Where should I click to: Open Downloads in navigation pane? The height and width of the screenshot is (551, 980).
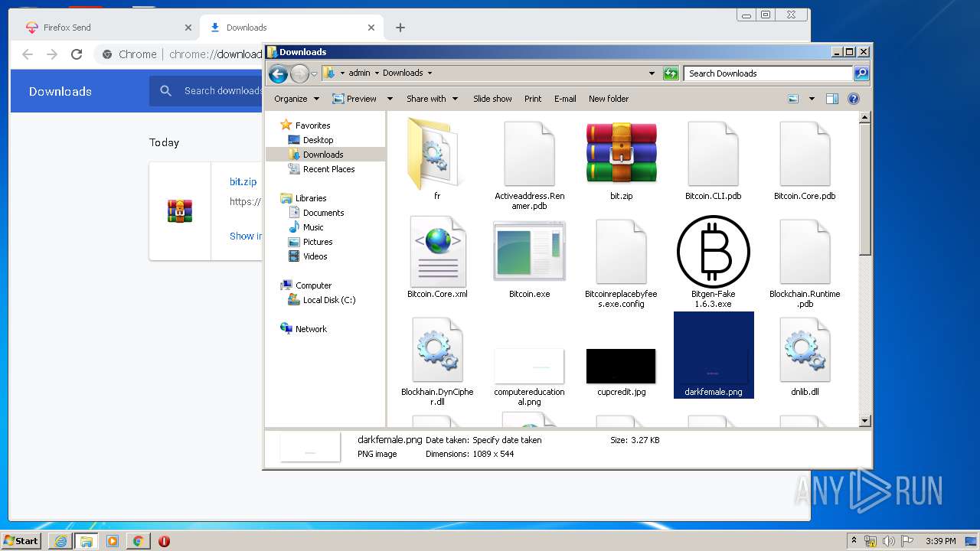pyautogui.click(x=323, y=155)
